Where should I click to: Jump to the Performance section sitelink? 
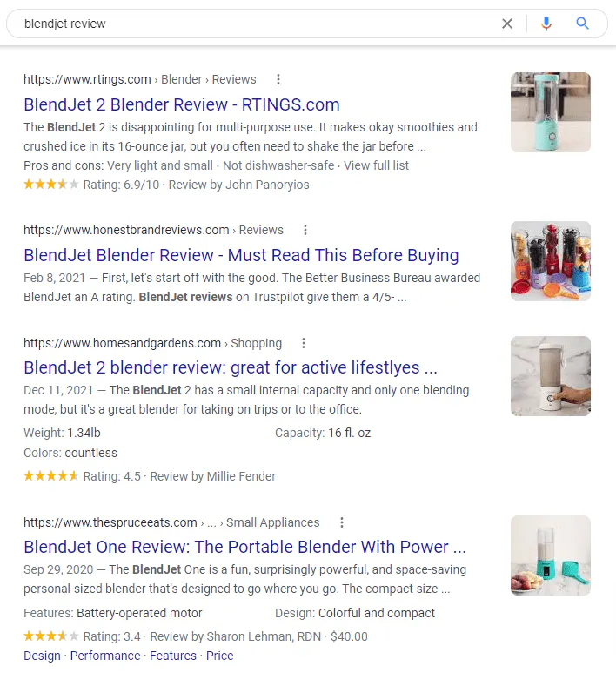click(x=105, y=656)
